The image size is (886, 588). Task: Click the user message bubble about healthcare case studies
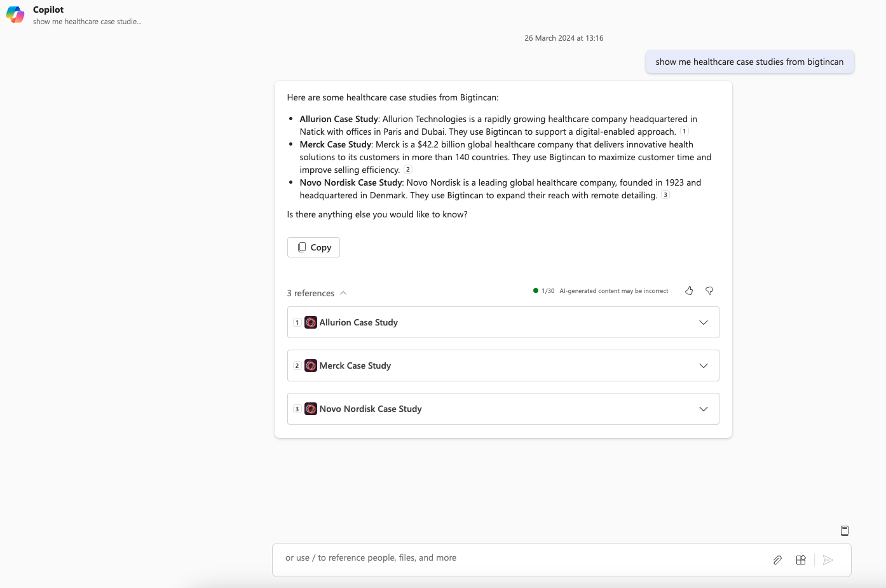750,62
